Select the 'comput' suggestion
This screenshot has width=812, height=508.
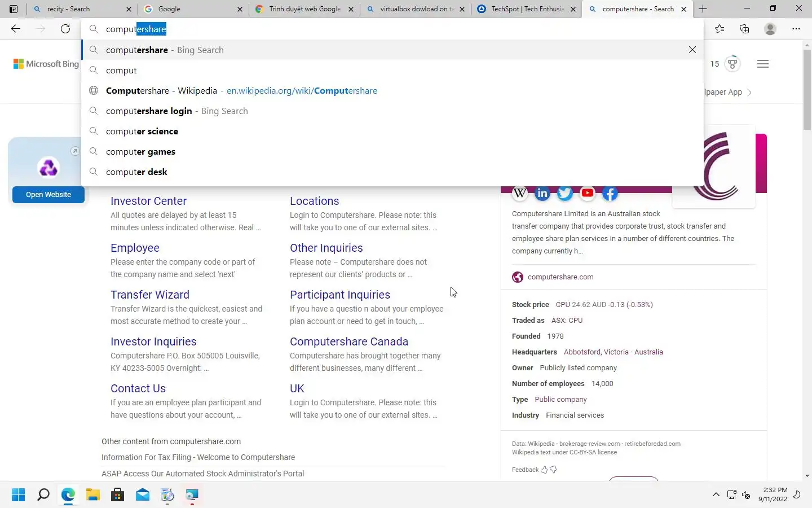click(392, 70)
